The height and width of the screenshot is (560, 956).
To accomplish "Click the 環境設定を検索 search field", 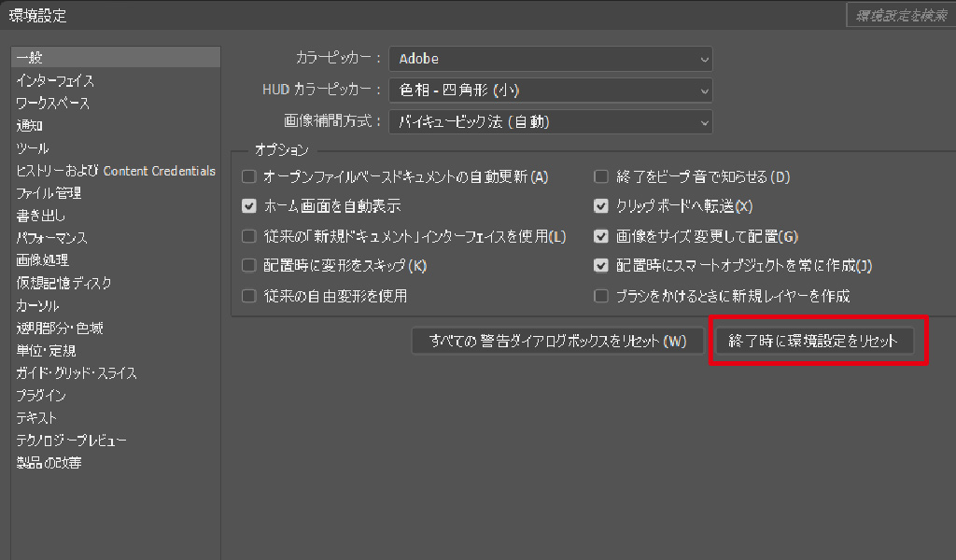I will [900, 15].
